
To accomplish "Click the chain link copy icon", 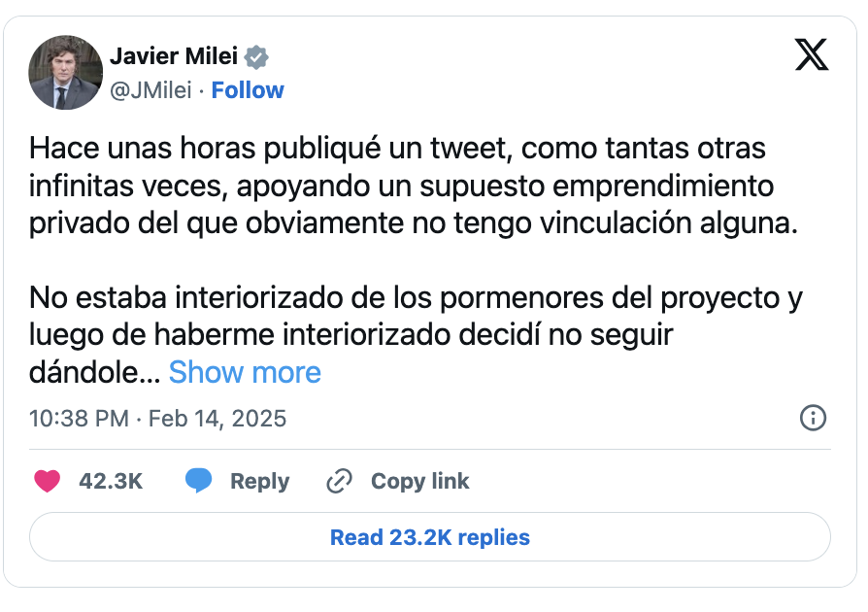I will [x=339, y=481].
